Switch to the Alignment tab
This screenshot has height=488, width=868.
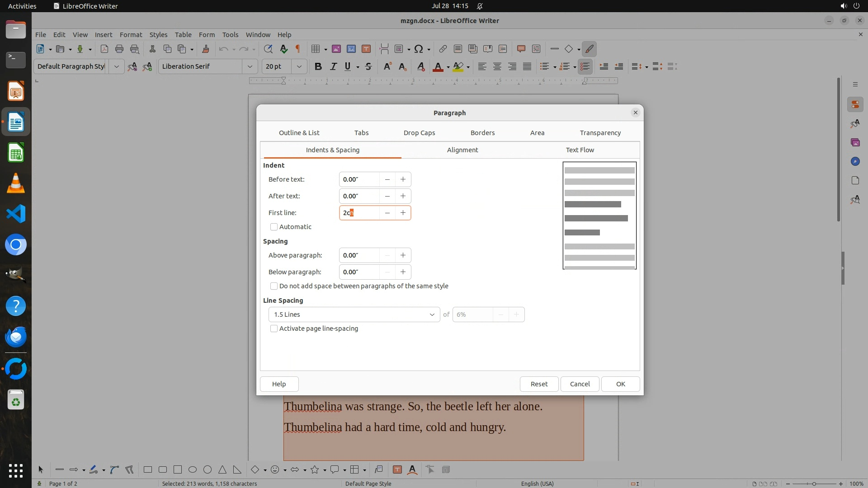[x=462, y=150]
